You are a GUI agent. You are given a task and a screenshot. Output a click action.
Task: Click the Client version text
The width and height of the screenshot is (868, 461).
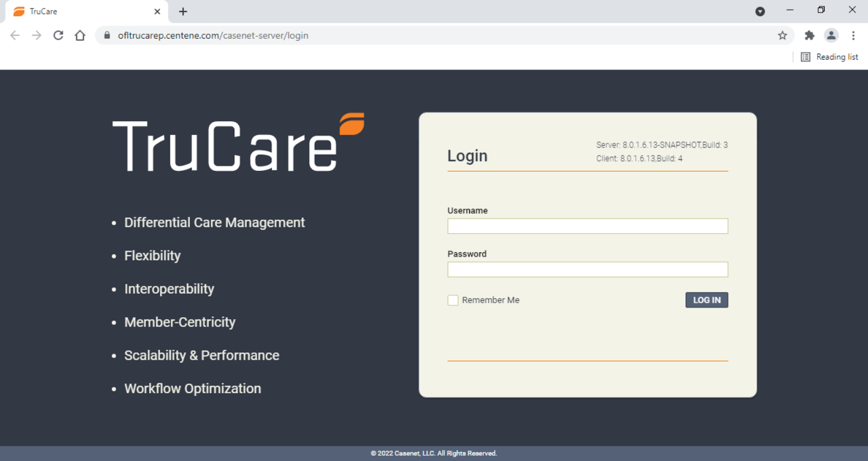639,158
